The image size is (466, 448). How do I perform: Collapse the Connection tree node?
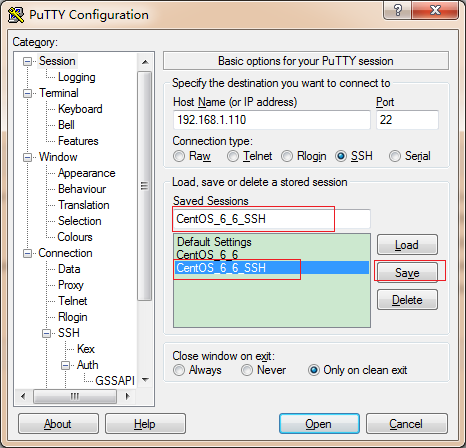tap(27, 253)
